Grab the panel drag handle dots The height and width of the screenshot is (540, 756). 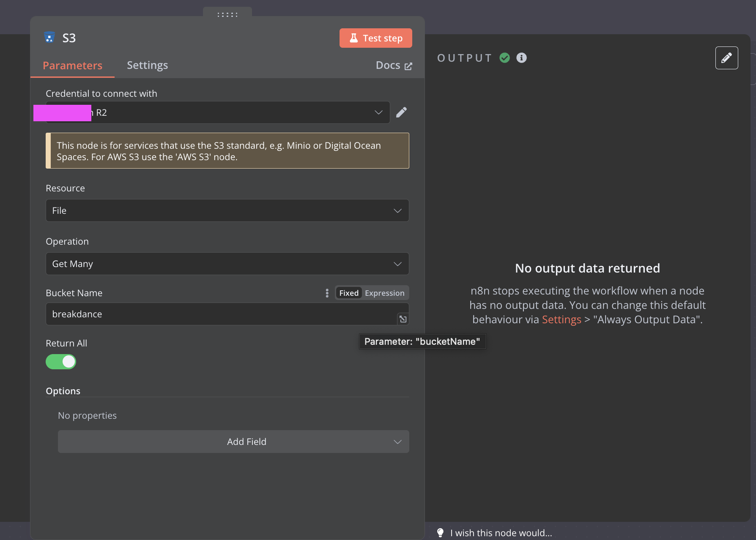(x=227, y=15)
